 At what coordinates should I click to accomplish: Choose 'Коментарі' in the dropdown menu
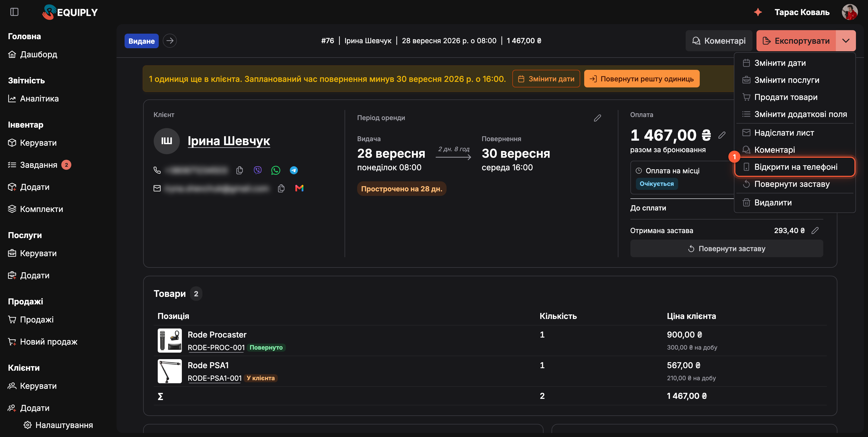click(795, 150)
